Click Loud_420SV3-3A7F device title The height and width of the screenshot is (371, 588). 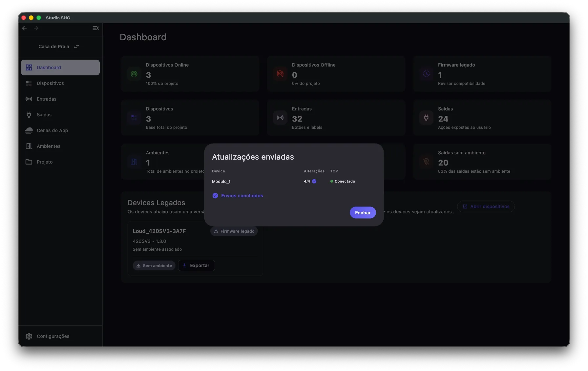[159, 231]
